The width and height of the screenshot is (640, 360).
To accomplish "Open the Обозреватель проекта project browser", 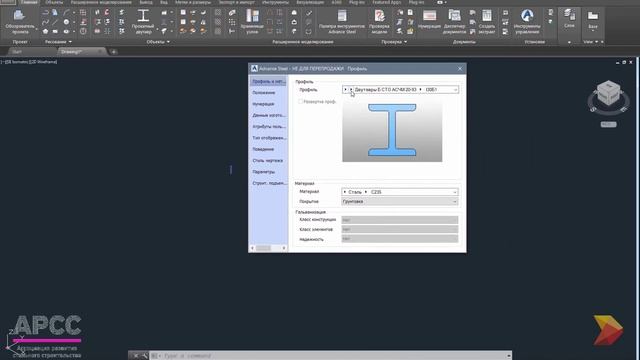I will (x=19, y=22).
